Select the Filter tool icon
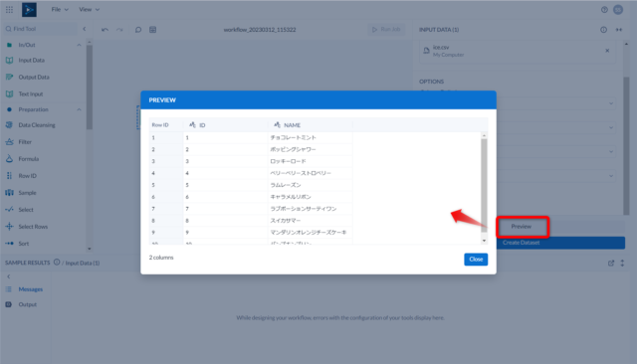 [x=9, y=141]
